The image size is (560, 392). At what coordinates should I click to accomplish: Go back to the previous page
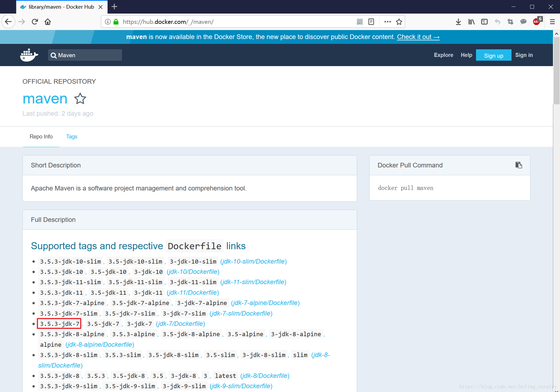coord(8,22)
